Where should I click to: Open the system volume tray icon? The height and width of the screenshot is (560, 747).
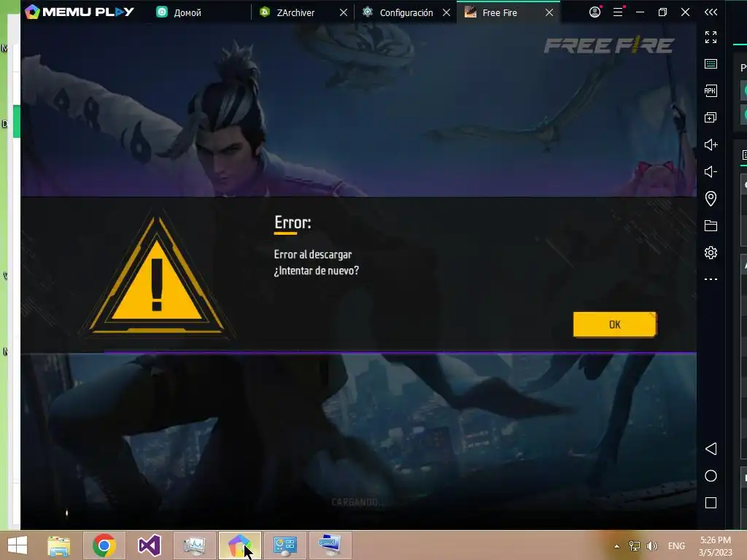pos(651,546)
